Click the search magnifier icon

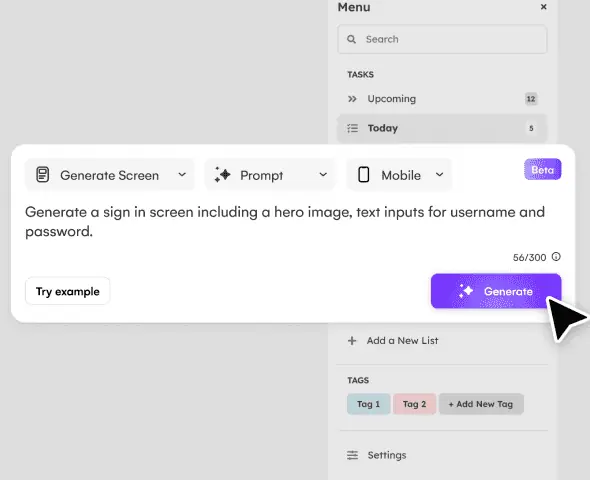[351, 39]
